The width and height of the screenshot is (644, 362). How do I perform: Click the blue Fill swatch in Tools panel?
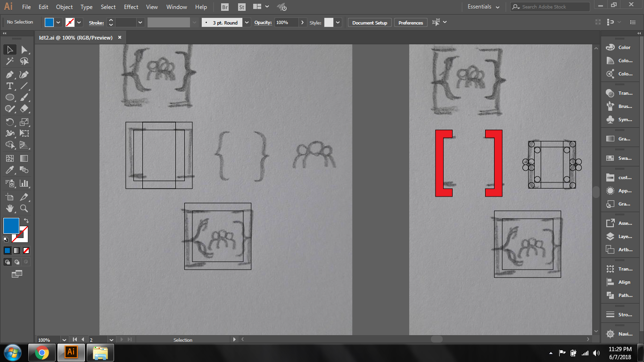(11, 226)
